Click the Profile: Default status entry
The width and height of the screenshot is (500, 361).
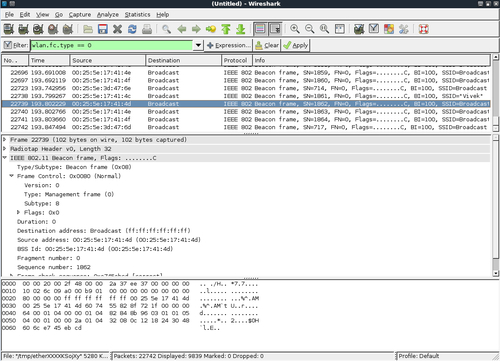(x=419, y=356)
